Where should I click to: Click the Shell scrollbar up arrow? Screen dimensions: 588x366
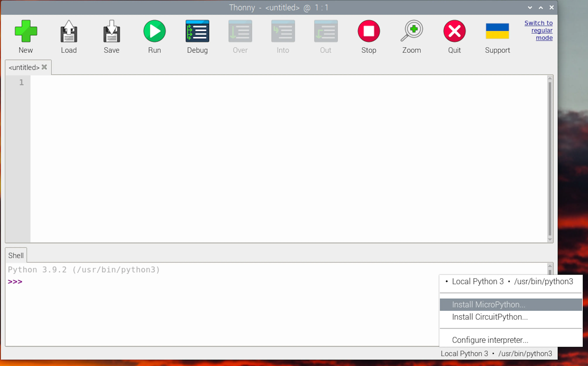coord(550,266)
